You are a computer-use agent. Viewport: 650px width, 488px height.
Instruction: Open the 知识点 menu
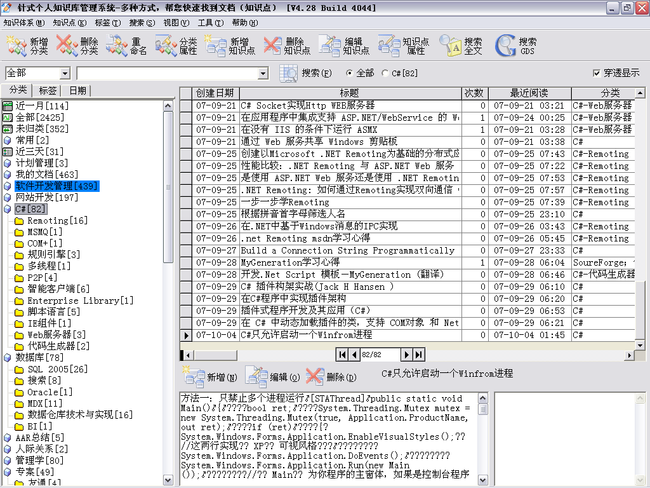(x=70, y=23)
